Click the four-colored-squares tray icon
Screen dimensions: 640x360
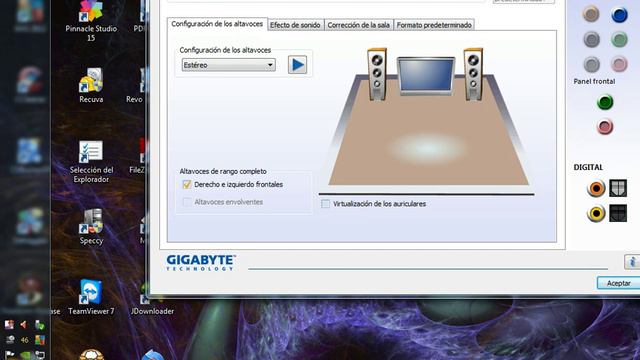[x=40, y=340]
